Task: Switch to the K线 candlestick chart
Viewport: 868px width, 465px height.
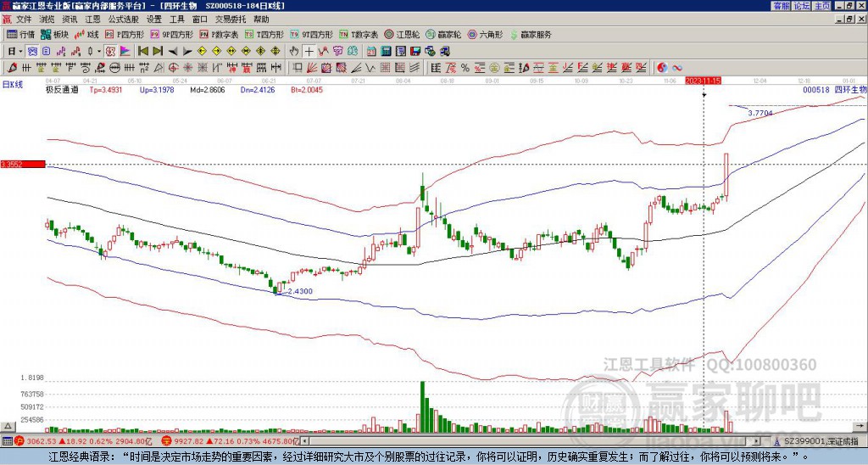Action: tap(86, 34)
